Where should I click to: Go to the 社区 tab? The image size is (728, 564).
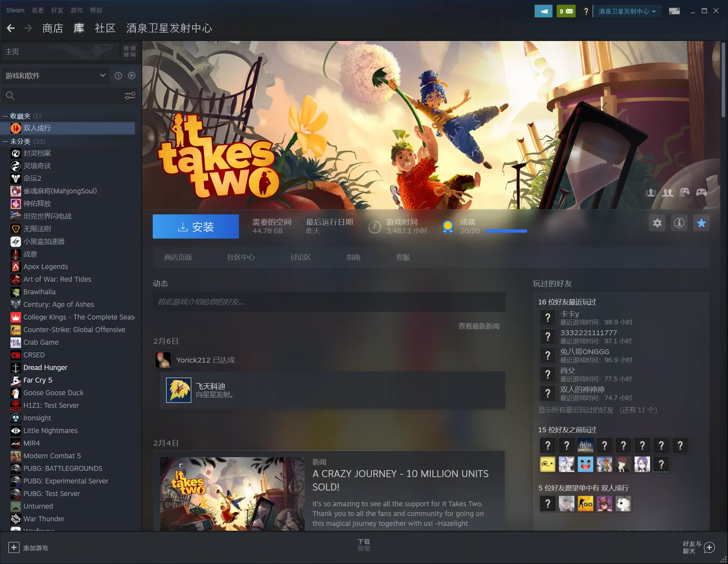pos(105,28)
